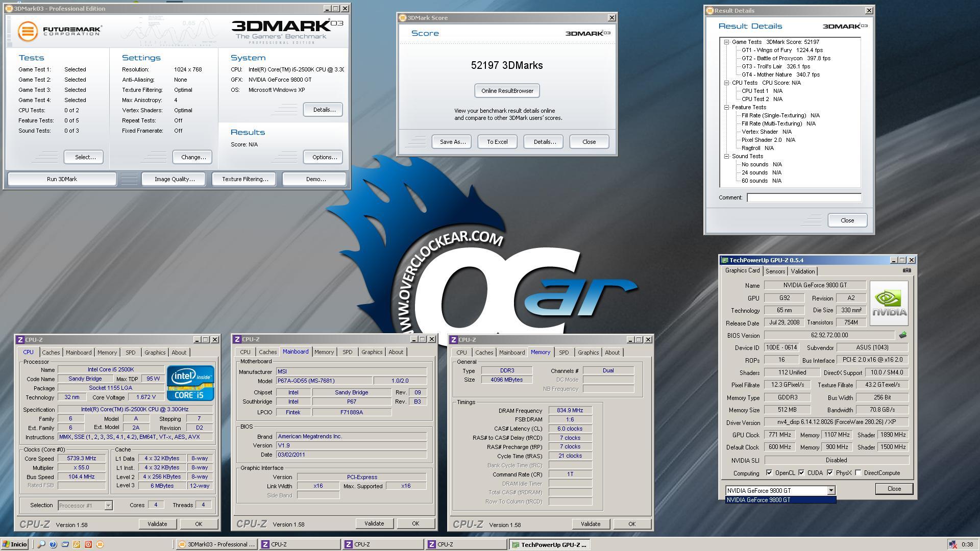Click the 3DMark Score window title icon
Image resolution: width=980 pixels, height=551 pixels.
click(402, 18)
